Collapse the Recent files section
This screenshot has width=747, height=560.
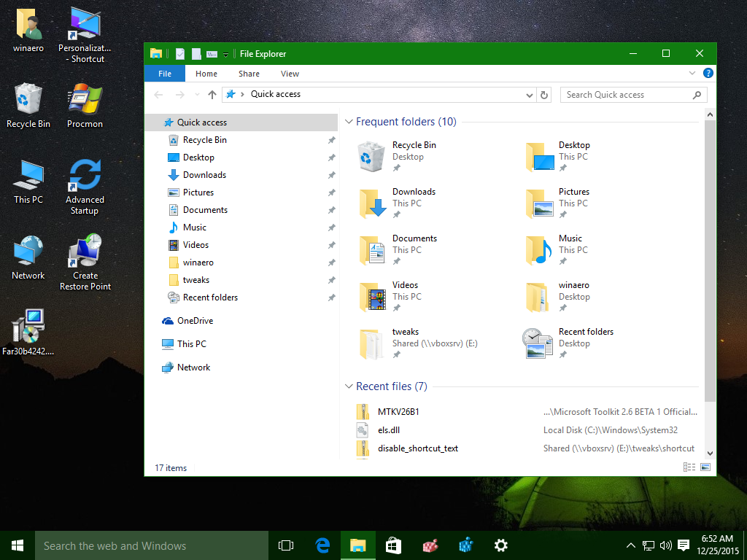[348, 386]
